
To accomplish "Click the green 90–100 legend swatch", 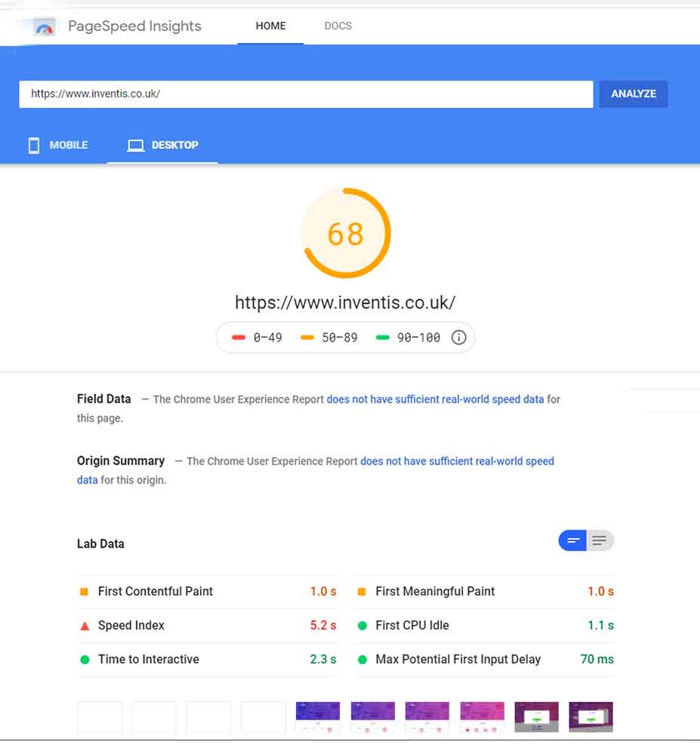I will click(382, 338).
